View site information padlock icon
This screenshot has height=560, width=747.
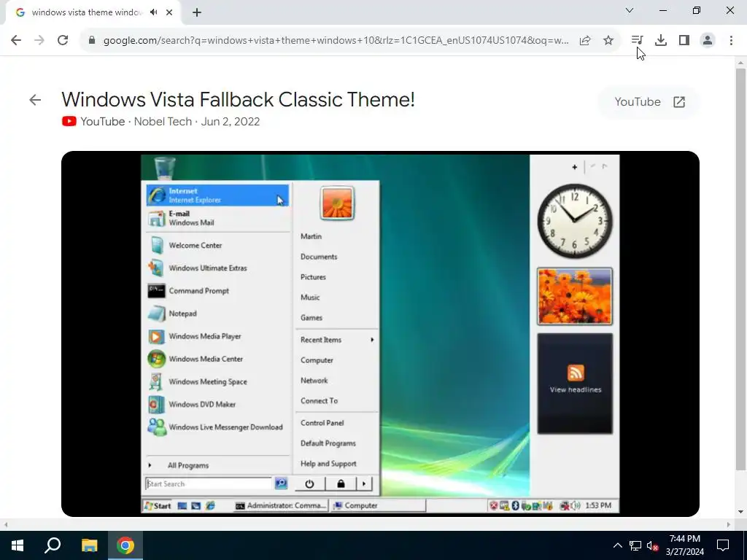(92, 40)
